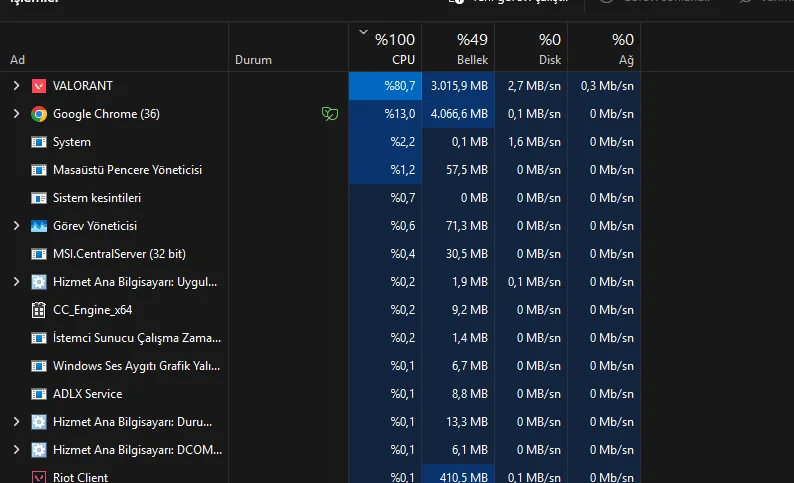The height and width of the screenshot is (483, 794).
Task: Click the ADLX Service process icon
Action: click(39, 394)
